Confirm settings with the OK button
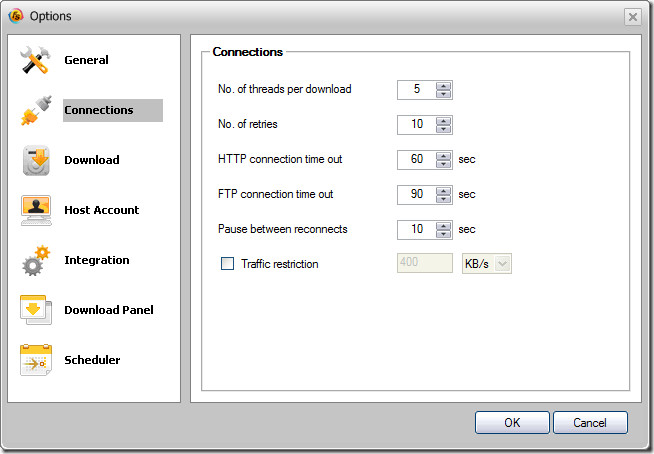654x454 pixels. pyautogui.click(x=512, y=423)
